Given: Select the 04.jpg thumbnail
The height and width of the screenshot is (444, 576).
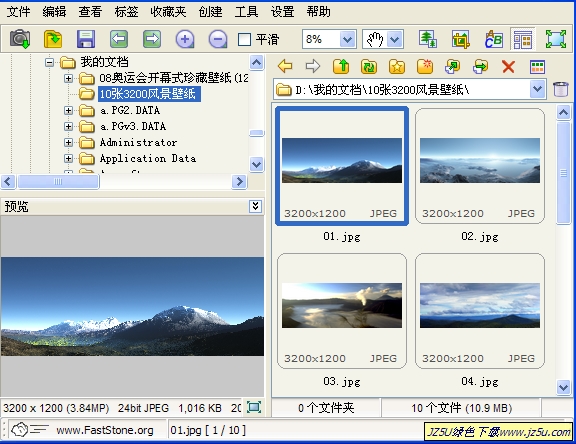Looking at the screenshot, I should (x=480, y=311).
